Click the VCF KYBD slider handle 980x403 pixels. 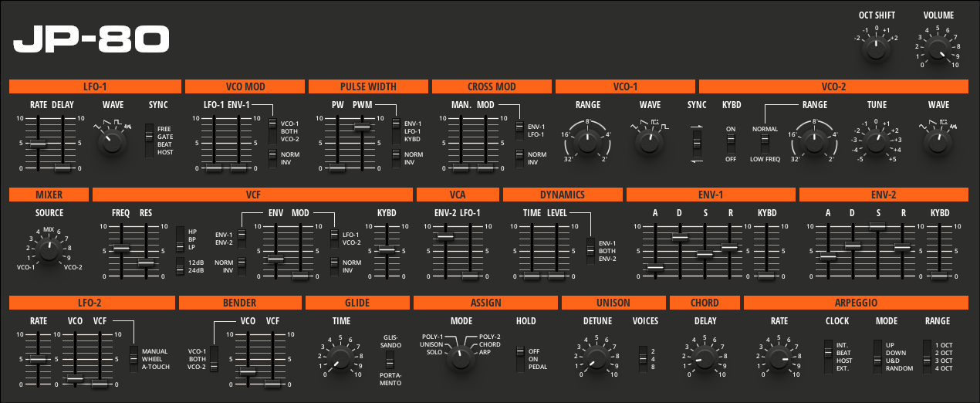coord(387,249)
